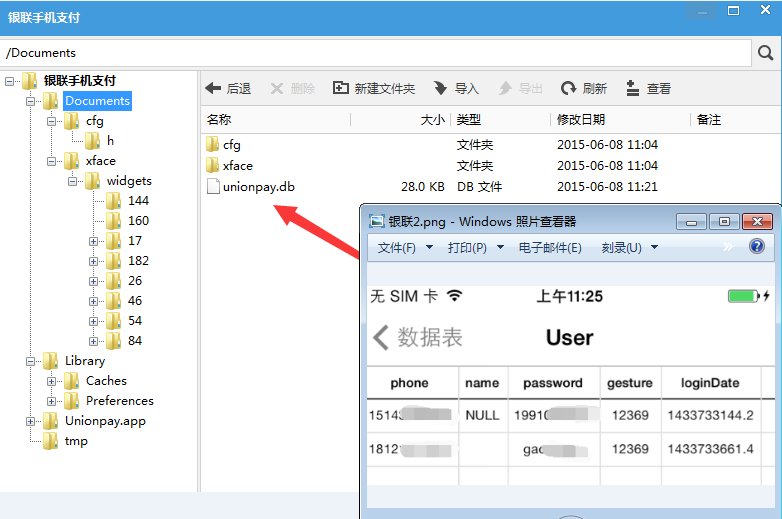782x519 pixels.
Task: Click the 新建文件夹 new folder icon
Action: (x=341, y=88)
